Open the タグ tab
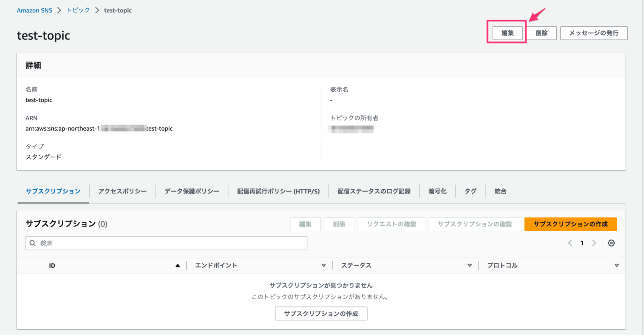644x335 pixels. coord(470,191)
